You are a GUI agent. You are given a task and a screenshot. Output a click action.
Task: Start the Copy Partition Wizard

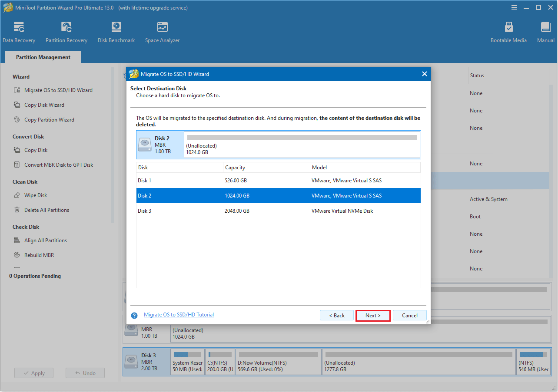pos(48,119)
